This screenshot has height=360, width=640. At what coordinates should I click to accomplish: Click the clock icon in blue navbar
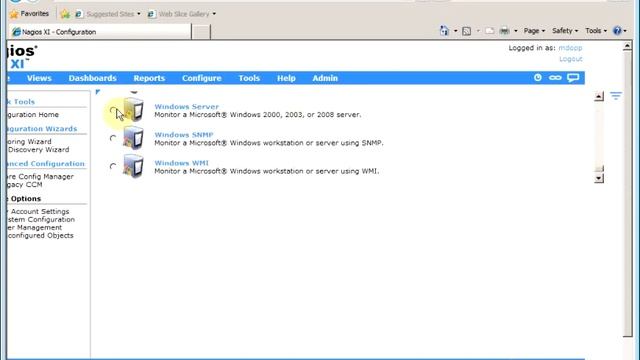pos(538,78)
